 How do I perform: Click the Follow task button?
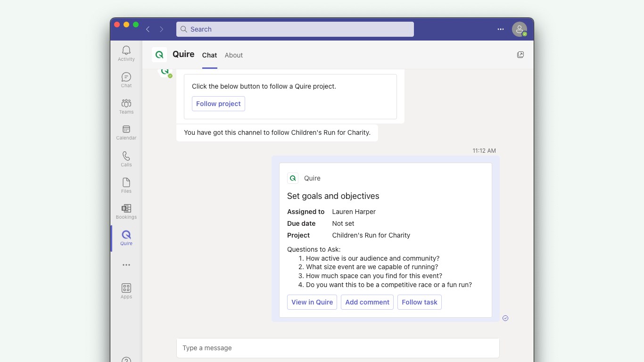420,302
